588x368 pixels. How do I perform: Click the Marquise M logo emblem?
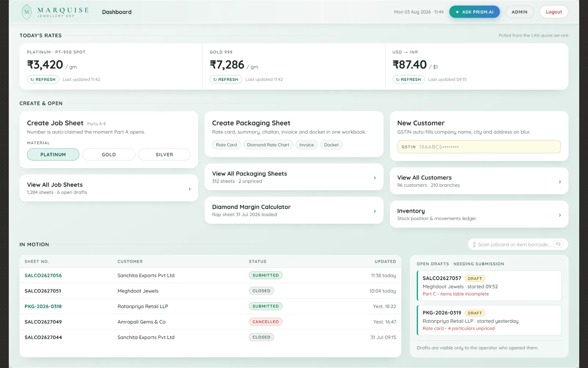coord(26,12)
